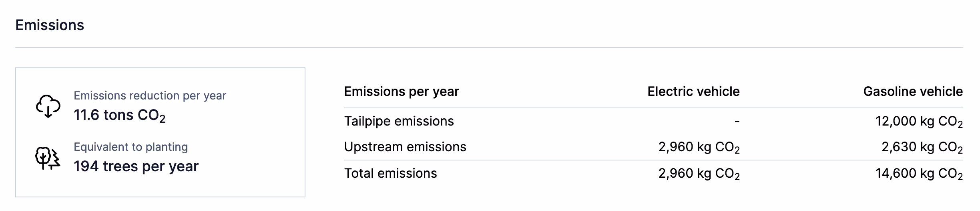
Task: Click the electric vehicle total emissions value
Action: 699,174
